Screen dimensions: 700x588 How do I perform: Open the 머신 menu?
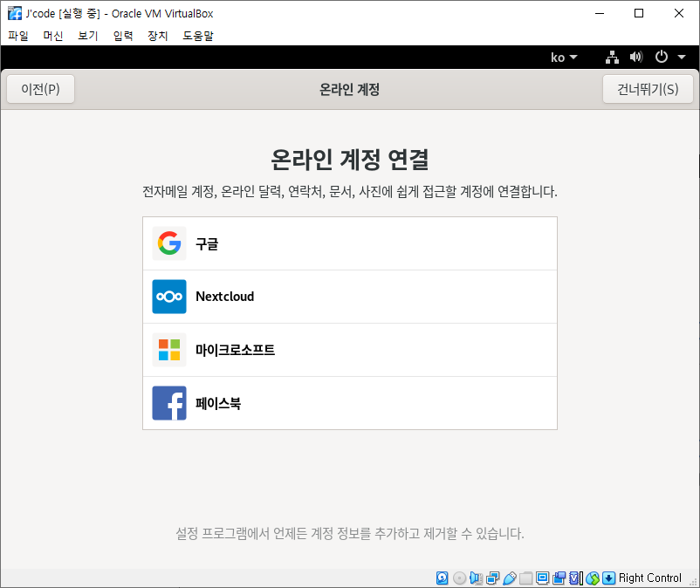pyautogui.click(x=53, y=36)
